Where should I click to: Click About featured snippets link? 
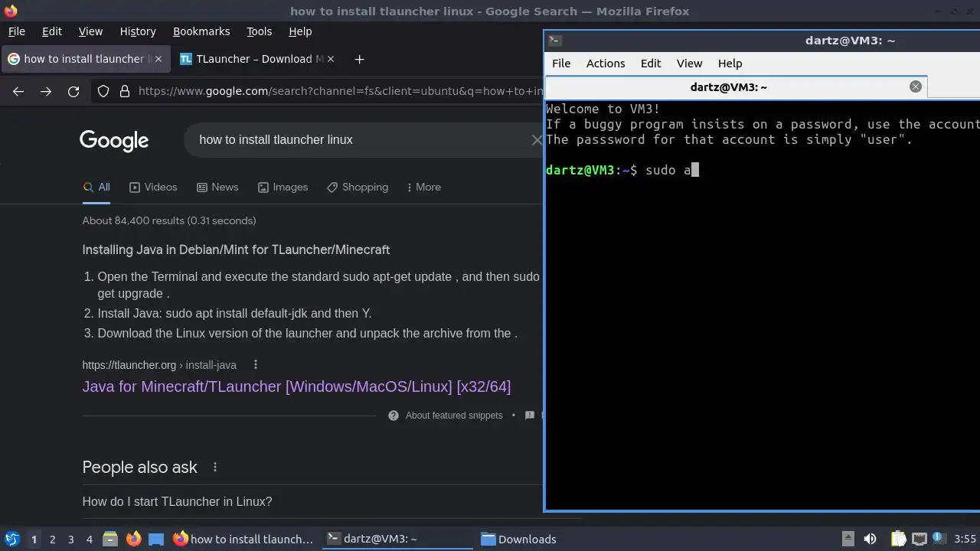pos(454,416)
